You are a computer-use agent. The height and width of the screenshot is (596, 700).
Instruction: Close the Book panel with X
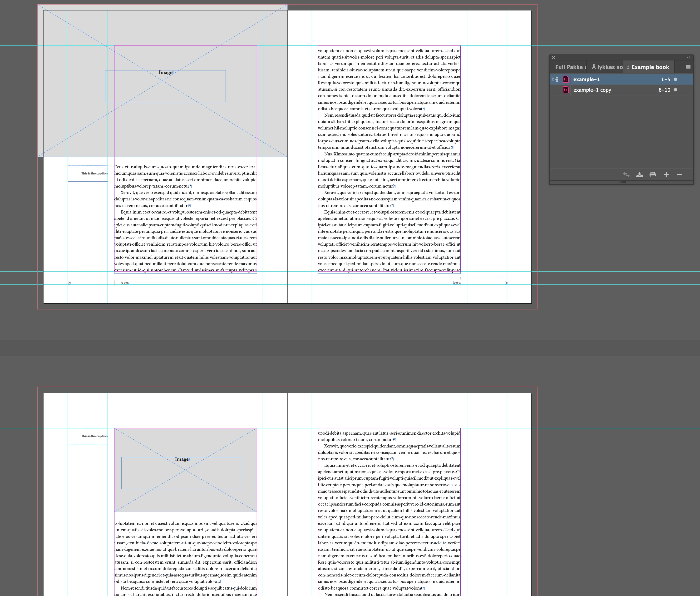point(553,58)
